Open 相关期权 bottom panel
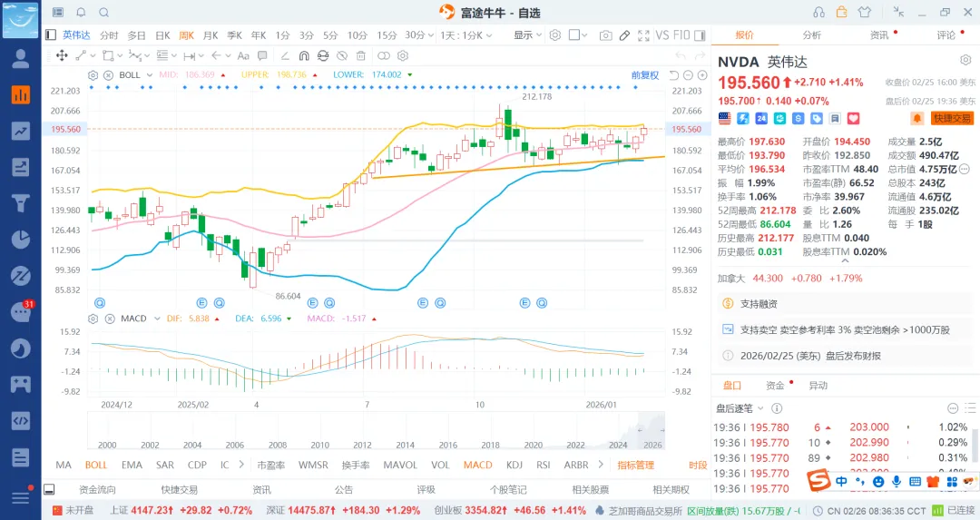The width and height of the screenshot is (980, 520). 671,489
